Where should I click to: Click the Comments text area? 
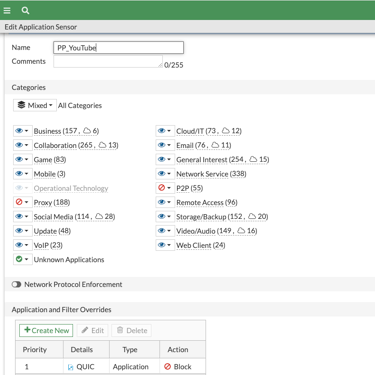pyautogui.click(x=108, y=61)
